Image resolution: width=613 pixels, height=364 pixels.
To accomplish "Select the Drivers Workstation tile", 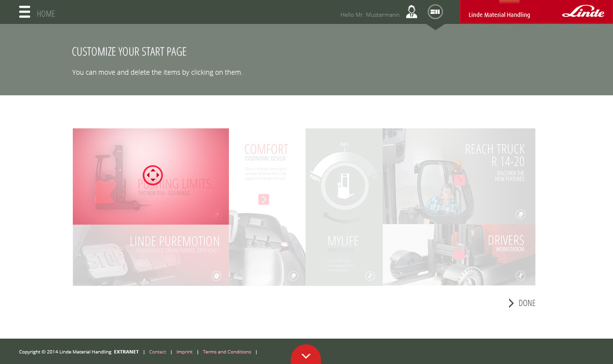I will (459, 255).
